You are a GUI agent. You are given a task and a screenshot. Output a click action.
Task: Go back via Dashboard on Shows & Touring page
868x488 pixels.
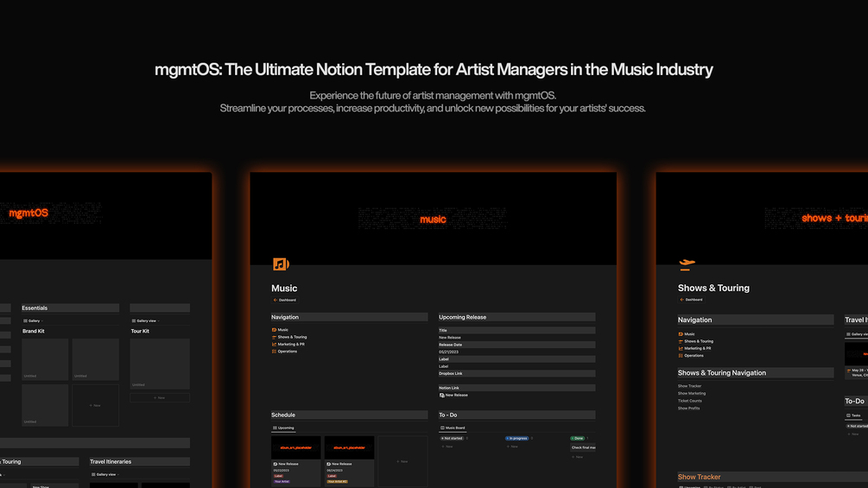(x=691, y=300)
